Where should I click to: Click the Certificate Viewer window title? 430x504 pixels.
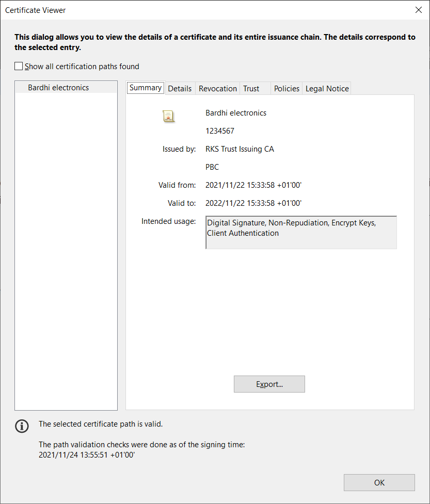36,10
